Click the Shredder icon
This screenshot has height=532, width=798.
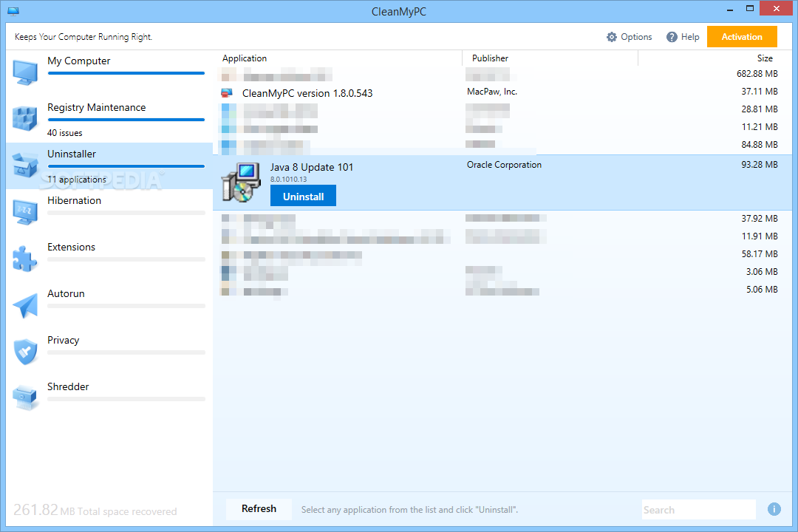(x=25, y=398)
